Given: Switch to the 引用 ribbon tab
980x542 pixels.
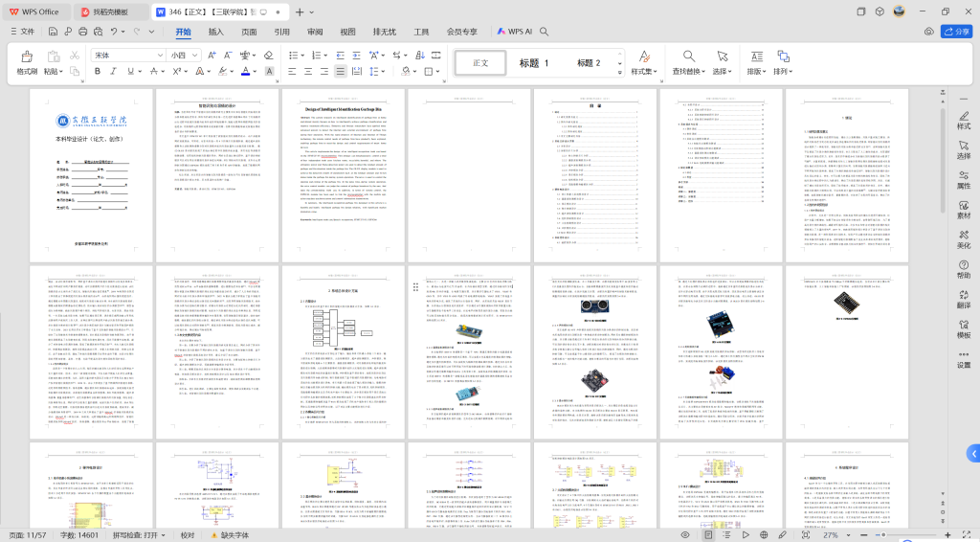Looking at the screenshot, I should point(282,32).
